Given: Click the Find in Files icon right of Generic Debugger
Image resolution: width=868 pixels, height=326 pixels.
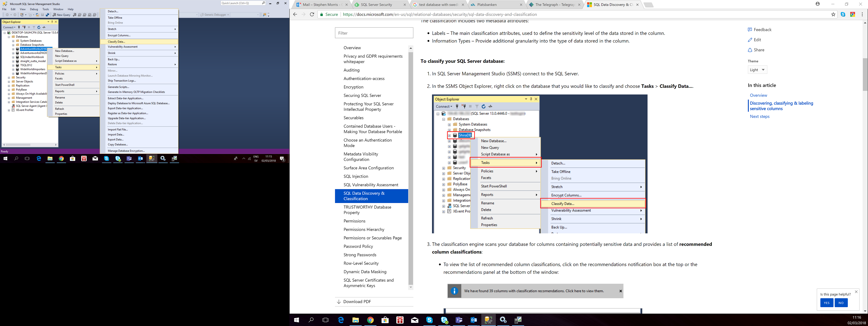Looking at the screenshot, I should coord(264,15).
